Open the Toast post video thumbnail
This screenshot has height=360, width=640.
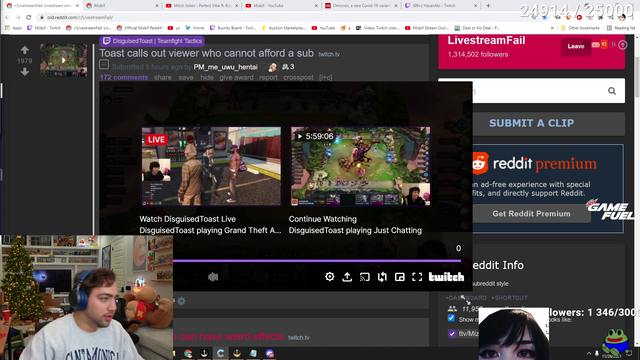(x=64, y=60)
